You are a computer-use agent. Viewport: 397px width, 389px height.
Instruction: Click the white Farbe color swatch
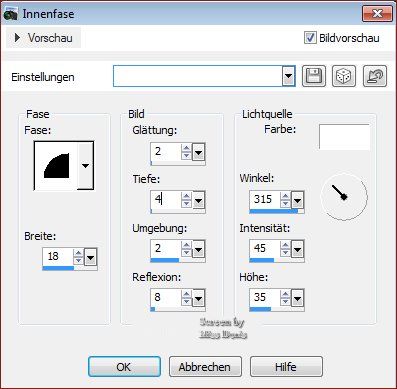click(x=344, y=137)
